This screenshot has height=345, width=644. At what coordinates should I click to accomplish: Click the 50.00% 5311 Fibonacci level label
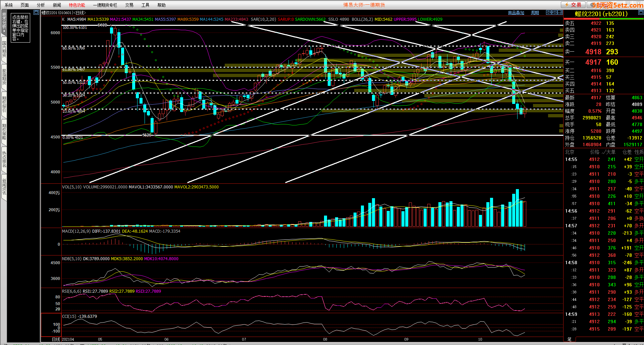pyautogui.click(x=73, y=82)
